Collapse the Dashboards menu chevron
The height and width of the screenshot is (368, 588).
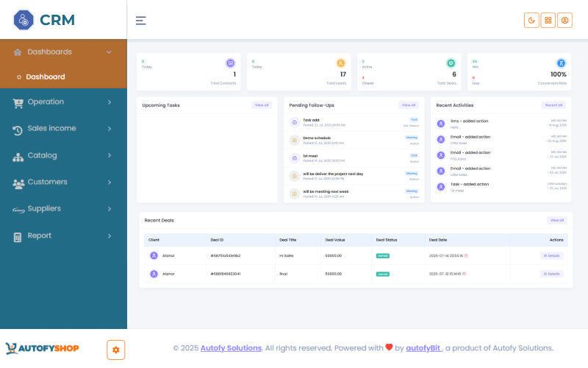coord(109,52)
